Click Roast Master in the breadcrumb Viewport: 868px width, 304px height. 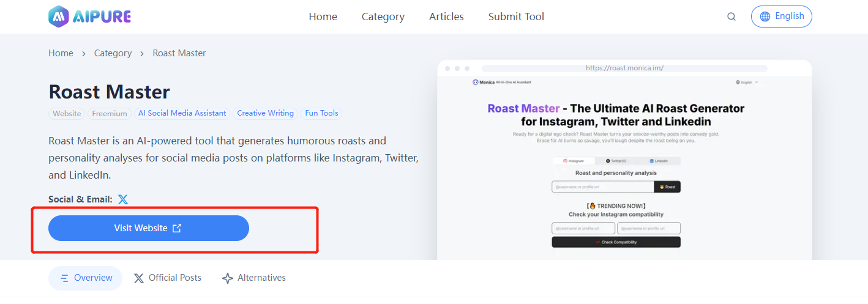pyautogui.click(x=179, y=53)
